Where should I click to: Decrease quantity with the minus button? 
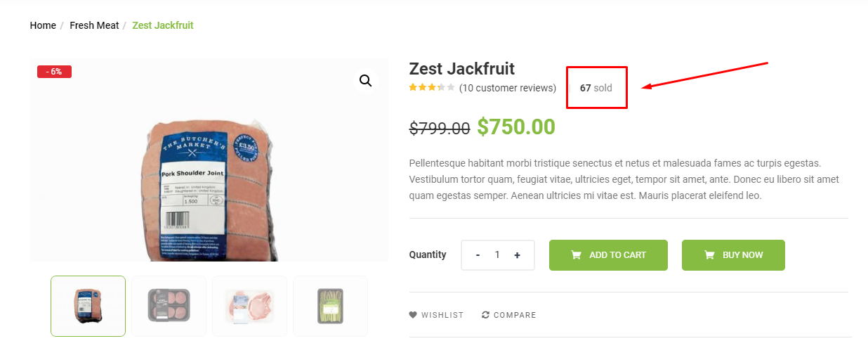pos(478,255)
